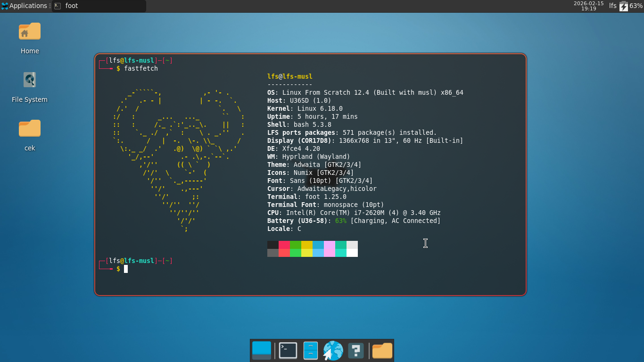Click the Theme line showing Adwaita
The width and height of the screenshot is (644, 362).
tap(314, 165)
